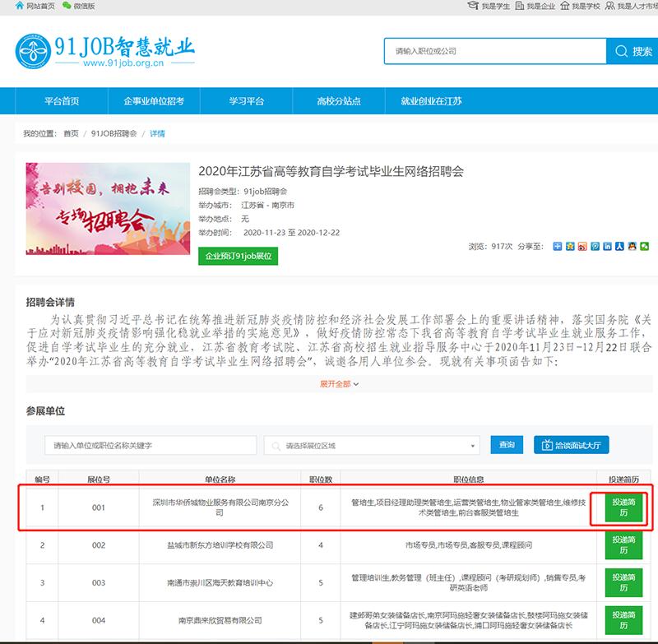Image resolution: width=658 pixels, height=644 pixels.
Task: Click the green 企业预订91job展位 button
Action: click(239, 257)
